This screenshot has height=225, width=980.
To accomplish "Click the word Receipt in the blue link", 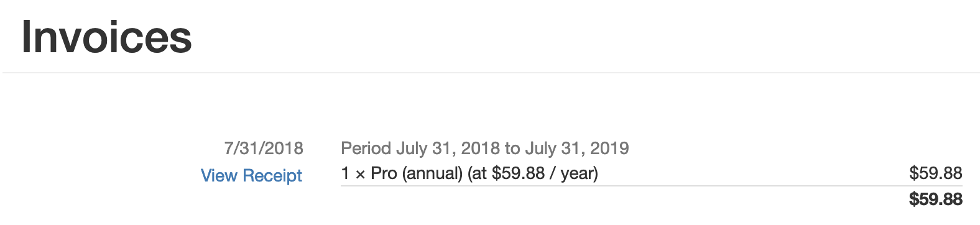I will [x=272, y=176].
